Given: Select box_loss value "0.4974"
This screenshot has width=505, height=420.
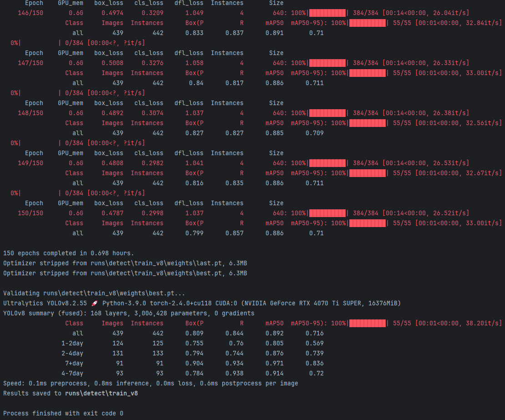Looking at the screenshot, I should (112, 13).
